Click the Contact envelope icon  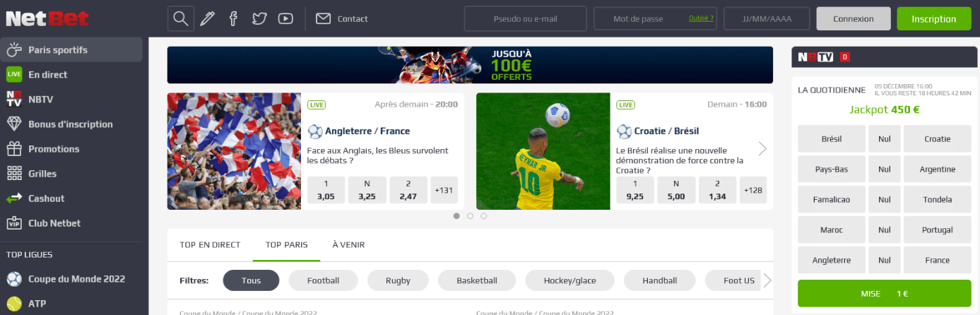point(323,18)
